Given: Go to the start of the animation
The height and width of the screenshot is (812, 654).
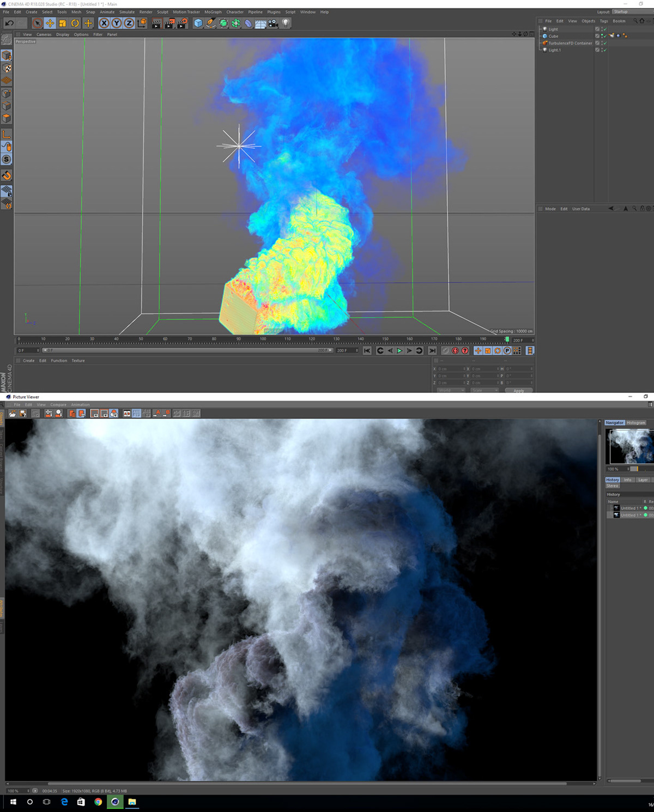Looking at the screenshot, I should (x=367, y=350).
